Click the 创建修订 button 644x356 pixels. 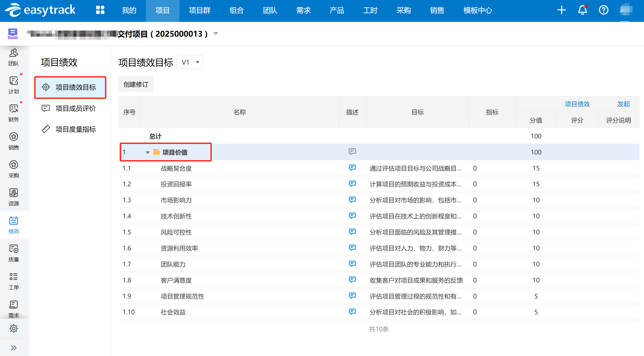[x=136, y=84]
